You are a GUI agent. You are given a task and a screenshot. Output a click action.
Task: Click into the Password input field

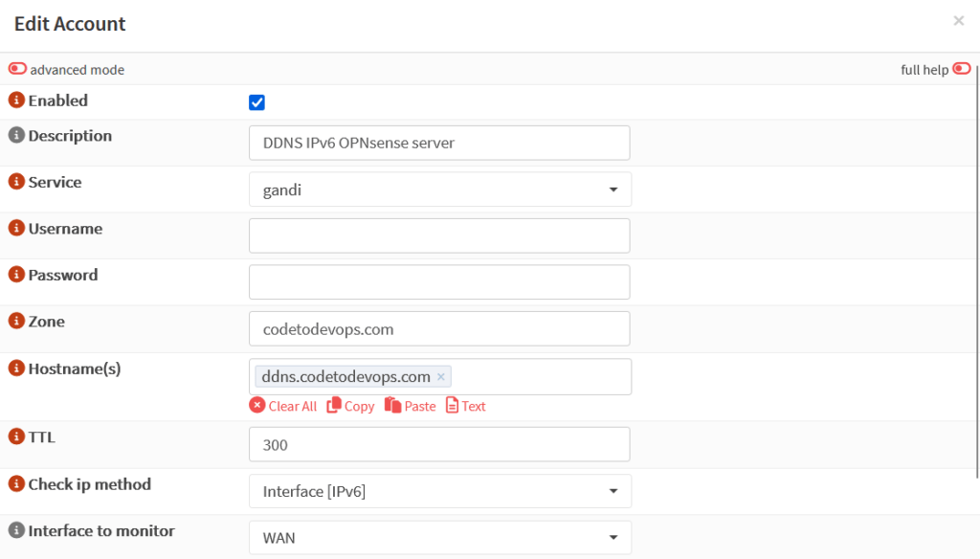439,282
